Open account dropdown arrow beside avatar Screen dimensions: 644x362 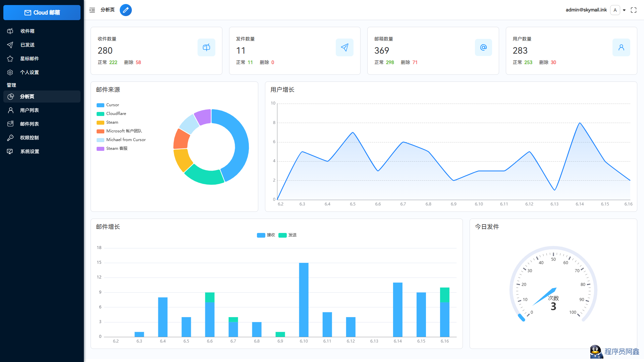click(x=624, y=10)
